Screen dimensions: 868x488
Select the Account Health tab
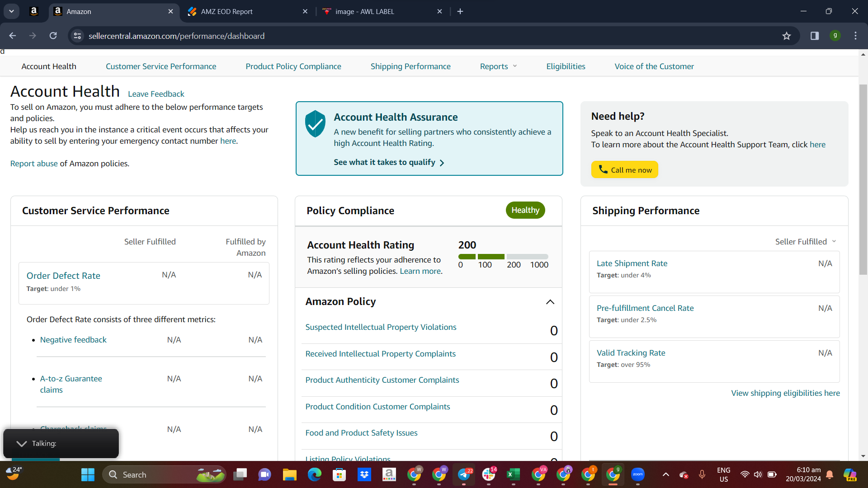tap(49, 66)
